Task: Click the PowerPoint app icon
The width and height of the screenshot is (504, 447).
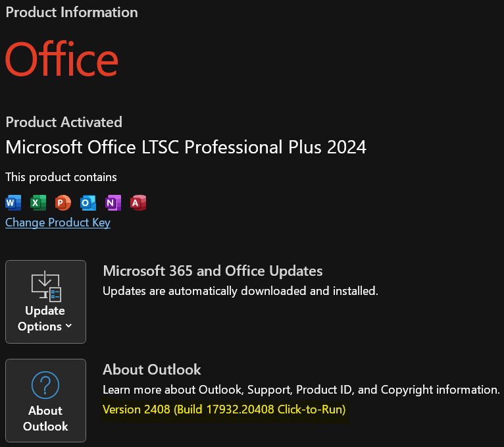Action: 63,203
